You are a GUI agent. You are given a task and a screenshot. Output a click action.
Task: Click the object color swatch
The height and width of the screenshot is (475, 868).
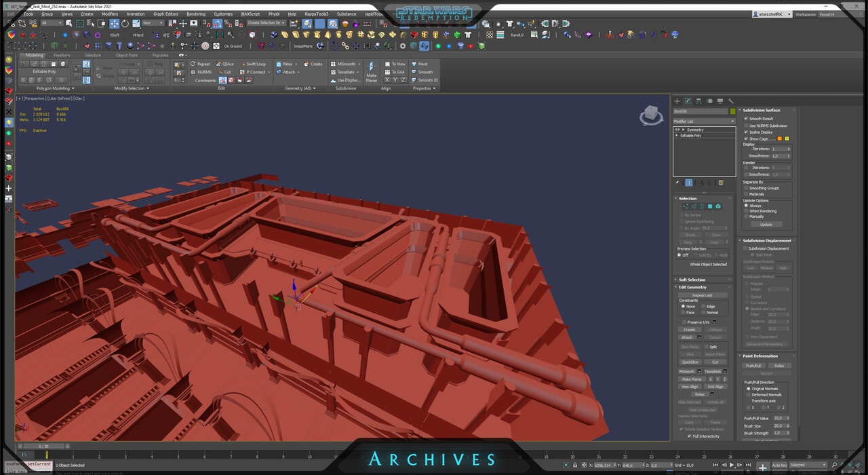point(732,111)
